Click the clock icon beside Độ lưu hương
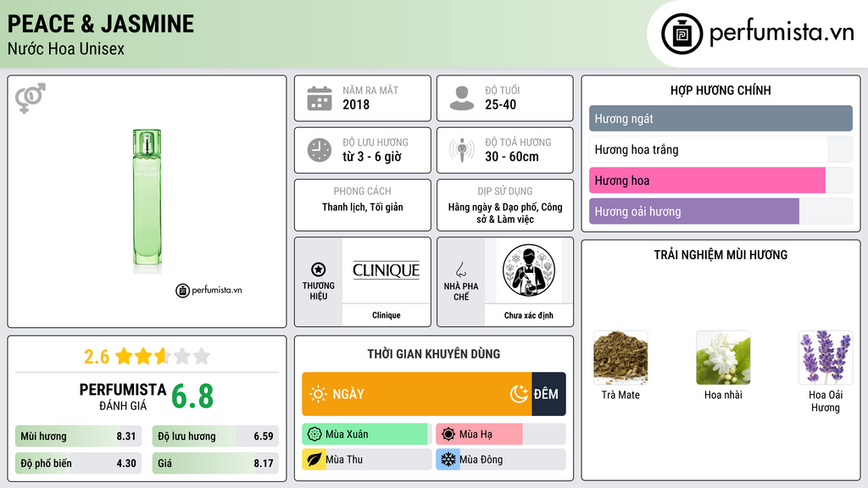Viewport: 868px width, 488px height. point(320,150)
